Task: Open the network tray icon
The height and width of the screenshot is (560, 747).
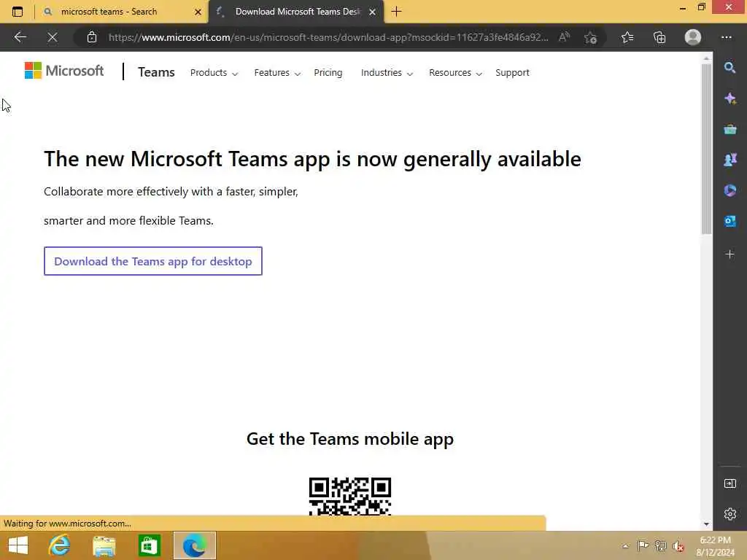Action: pos(660,545)
